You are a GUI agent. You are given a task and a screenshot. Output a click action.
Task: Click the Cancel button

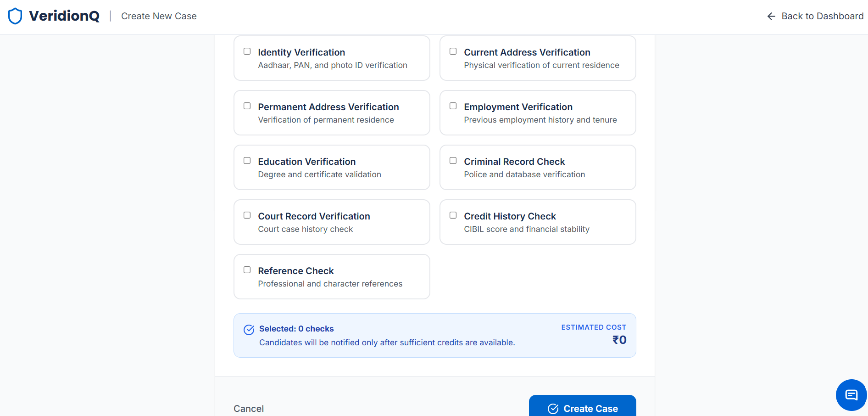(x=249, y=409)
